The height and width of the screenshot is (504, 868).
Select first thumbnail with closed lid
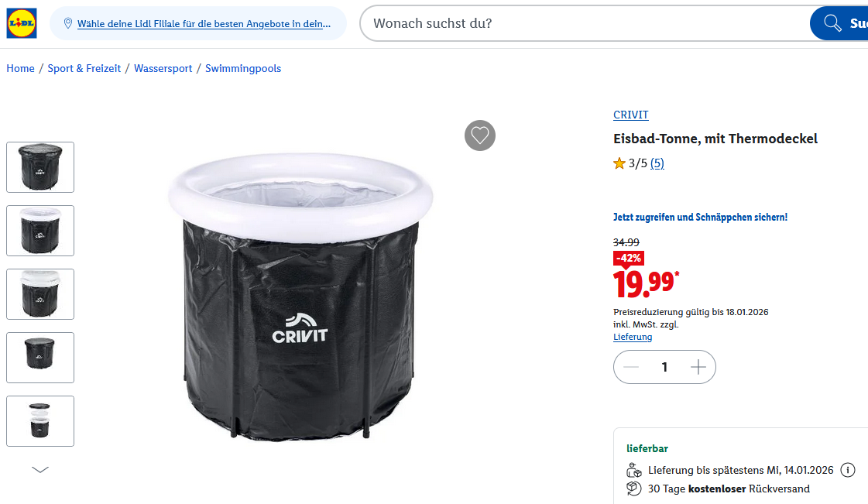click(x=40, y=167)
